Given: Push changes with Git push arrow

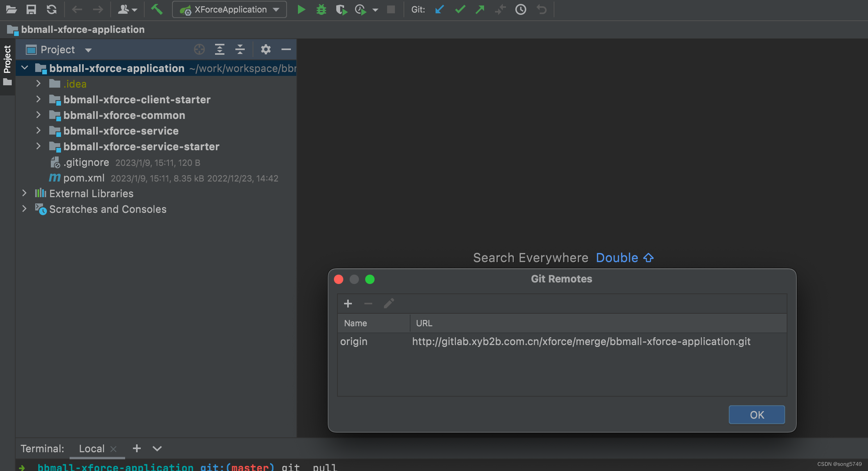Looking at the screenshot, I should (x=480, y=9).
